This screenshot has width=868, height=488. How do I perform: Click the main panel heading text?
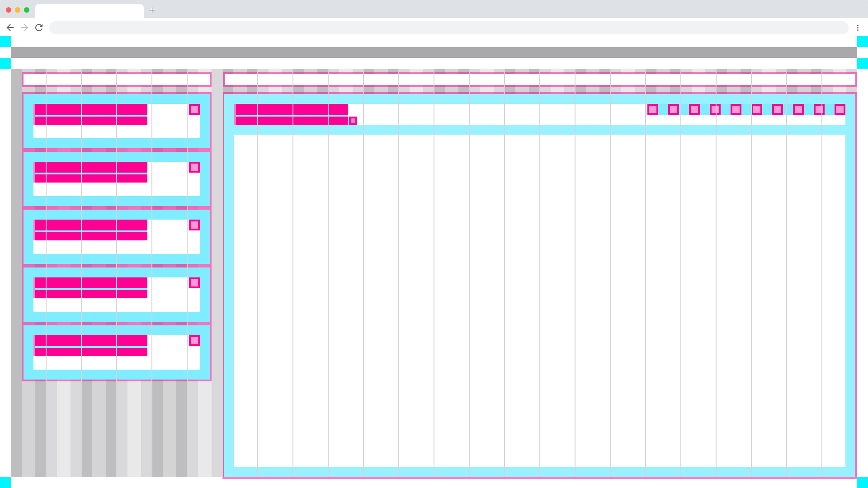point(292,109)
